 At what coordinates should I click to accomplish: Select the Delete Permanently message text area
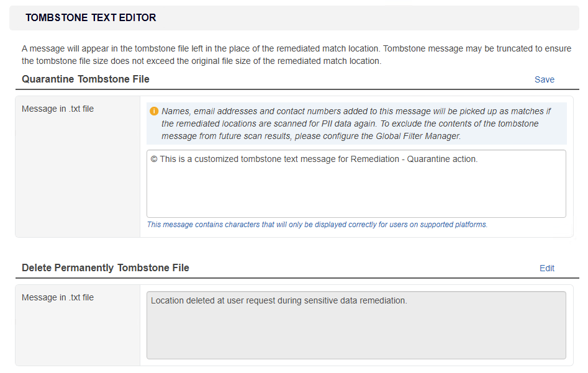click(x=356, y=323)
